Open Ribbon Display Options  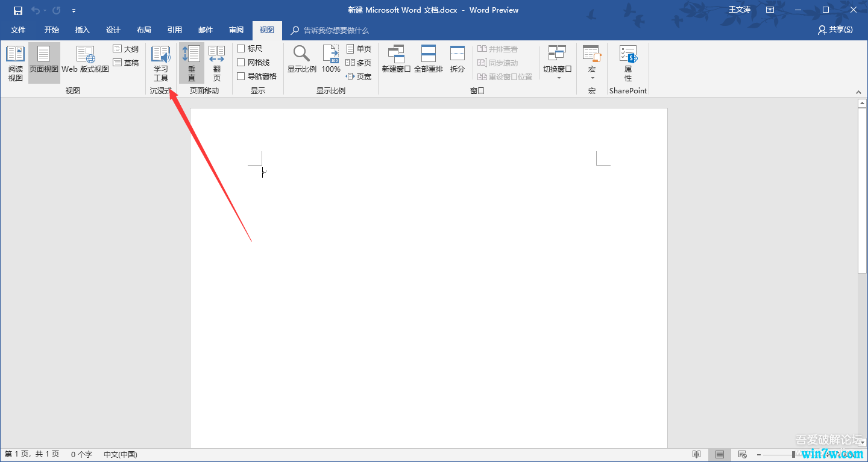[x=770, y=10]
